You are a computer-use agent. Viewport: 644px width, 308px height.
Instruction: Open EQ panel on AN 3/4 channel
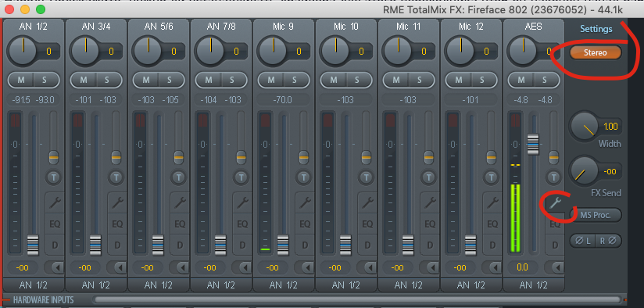[117, 224]
